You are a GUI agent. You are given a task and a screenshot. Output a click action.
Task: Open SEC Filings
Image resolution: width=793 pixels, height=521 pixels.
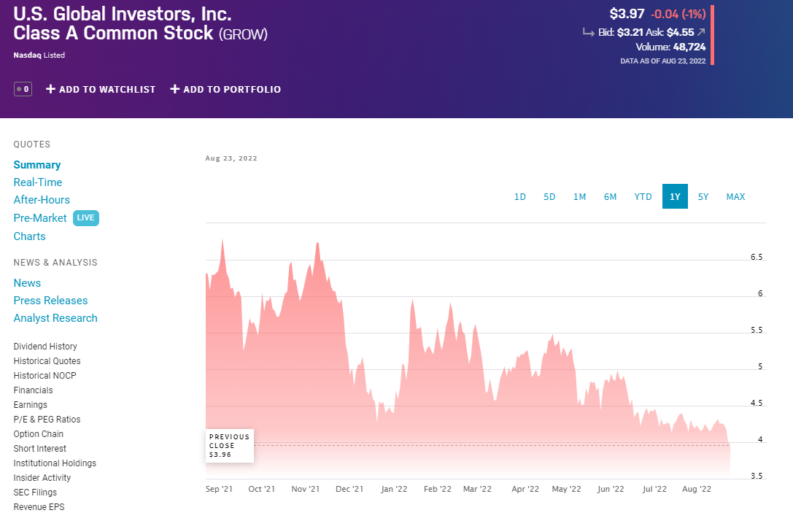coord(35,493)
